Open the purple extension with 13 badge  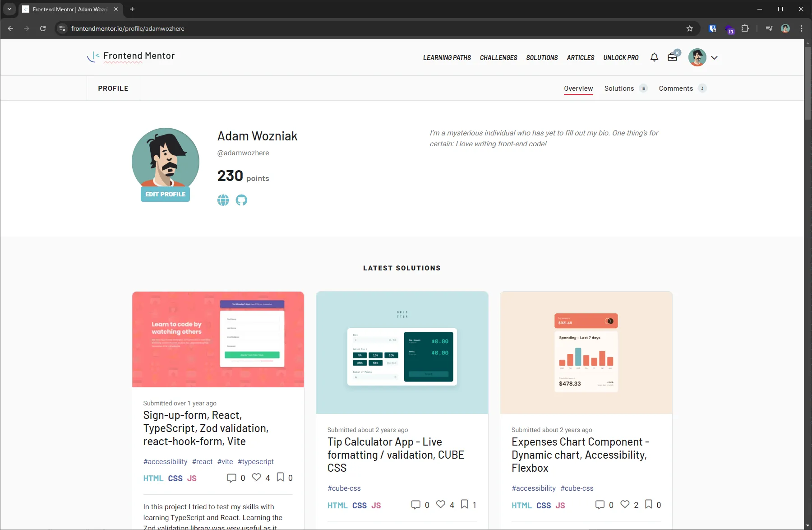(x=729, y=29)
